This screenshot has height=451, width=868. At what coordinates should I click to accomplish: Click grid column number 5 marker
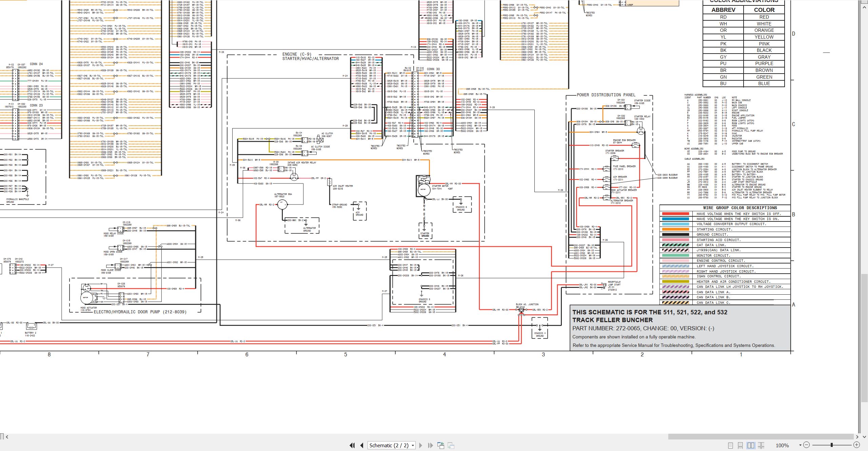(346, 355)
